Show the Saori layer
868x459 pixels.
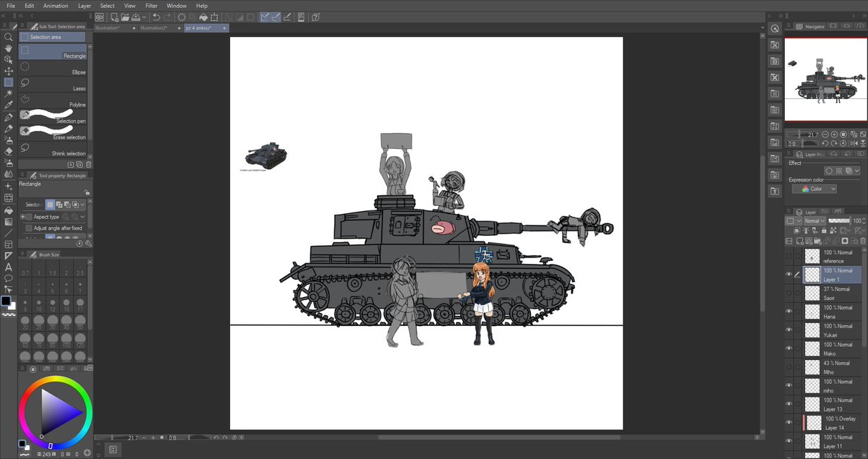tap(788, 293)
